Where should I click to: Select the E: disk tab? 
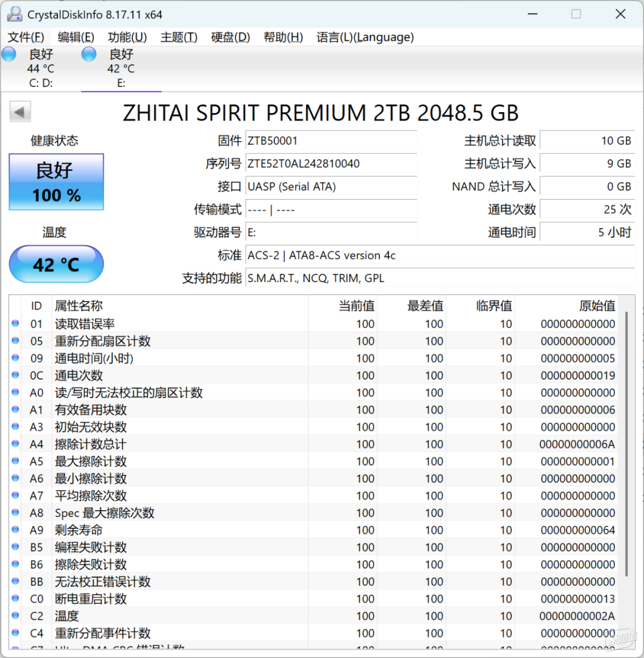coord(121,69)
